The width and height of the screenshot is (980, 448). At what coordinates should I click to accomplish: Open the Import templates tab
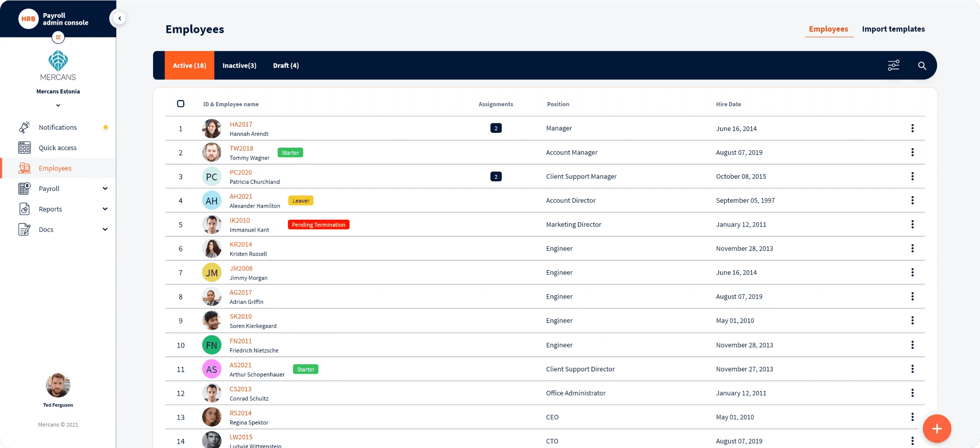click(x=893, y=29)
